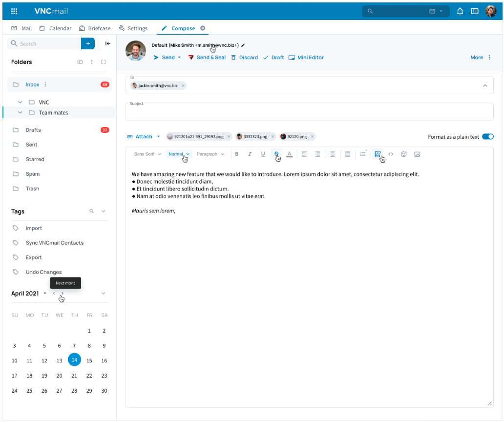
Task: Click the code view icon
Action: tap(391, 154)
